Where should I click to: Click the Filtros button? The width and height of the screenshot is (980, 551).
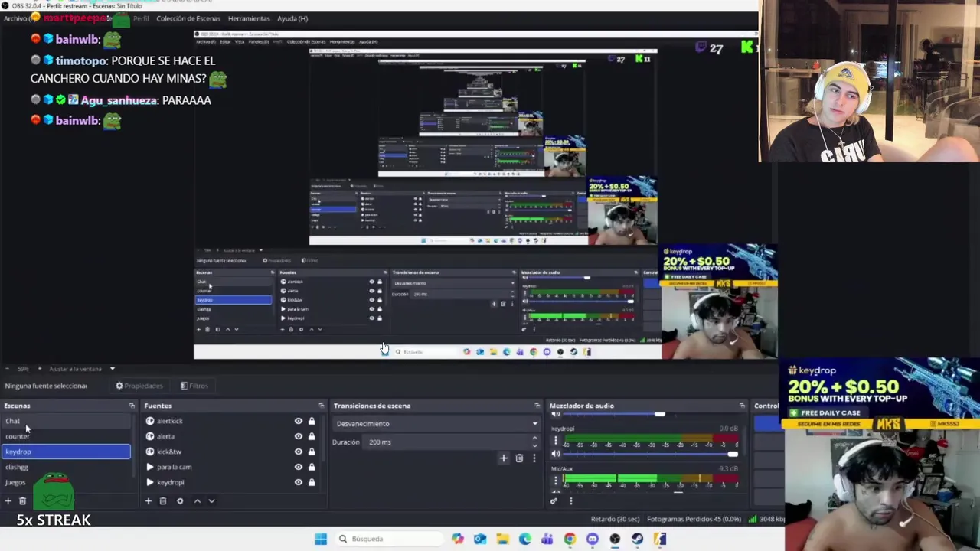pos(194,386)
